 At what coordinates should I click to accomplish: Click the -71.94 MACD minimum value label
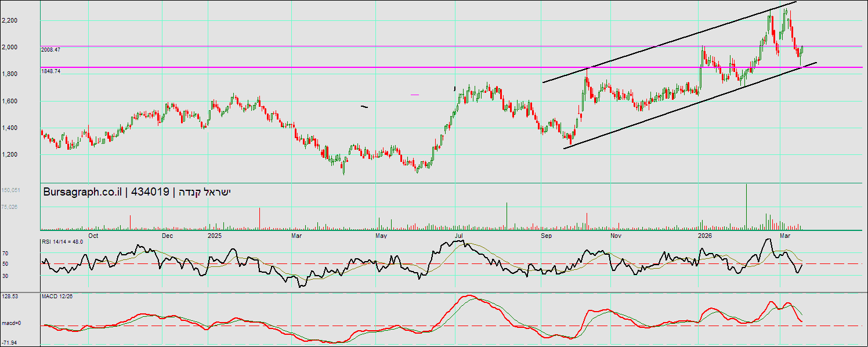pyautogui.click(x=10, y=343)
